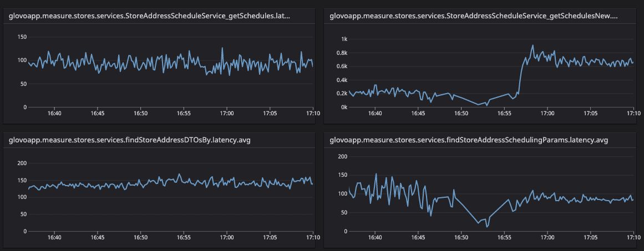Click the "0.6k" axis label in getSchedulesNew
Viewport: 644px width, 251px height.
(342, 66)
